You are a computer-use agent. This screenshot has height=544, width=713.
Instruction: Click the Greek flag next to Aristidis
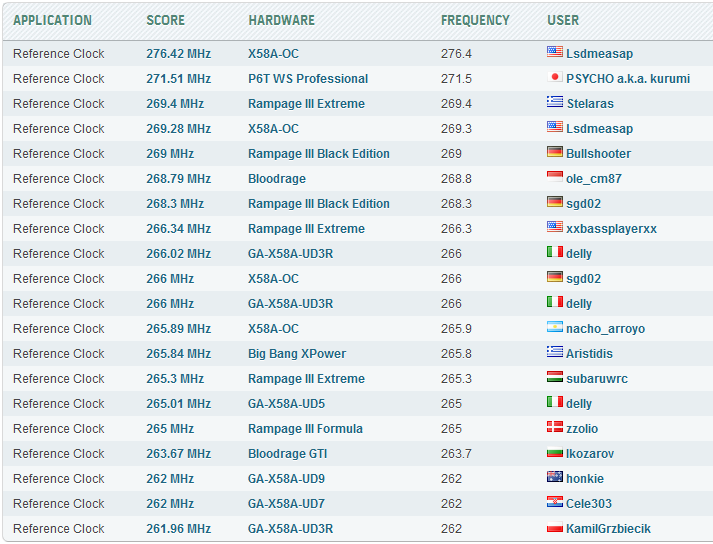pos(554,352)
